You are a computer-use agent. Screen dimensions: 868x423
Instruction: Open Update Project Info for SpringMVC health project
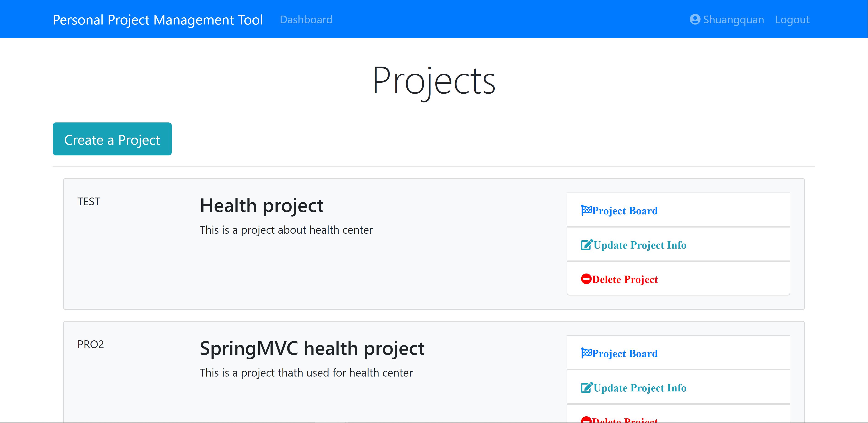coord(678,387)
